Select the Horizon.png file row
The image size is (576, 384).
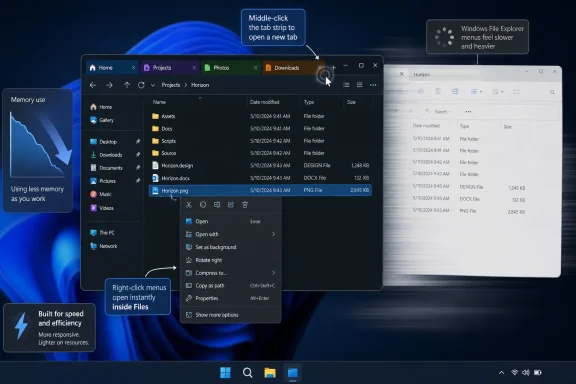pyautogui.click(x=260, y=190)
